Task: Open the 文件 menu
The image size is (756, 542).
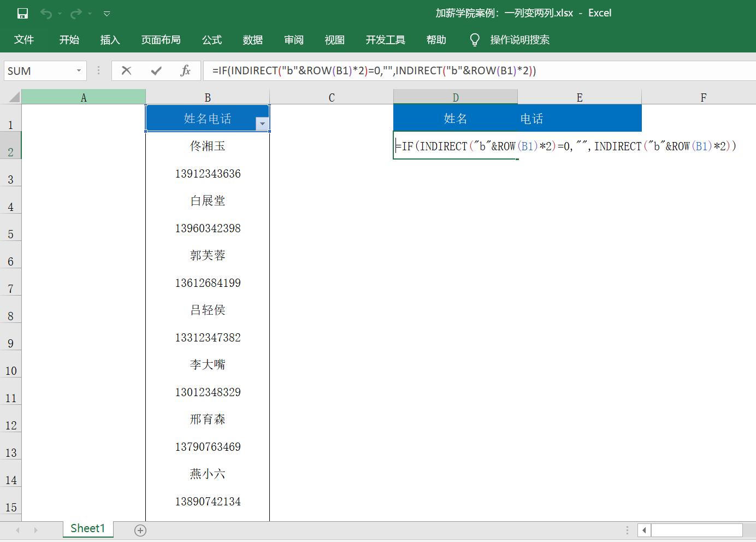Action: coord(24,39)
